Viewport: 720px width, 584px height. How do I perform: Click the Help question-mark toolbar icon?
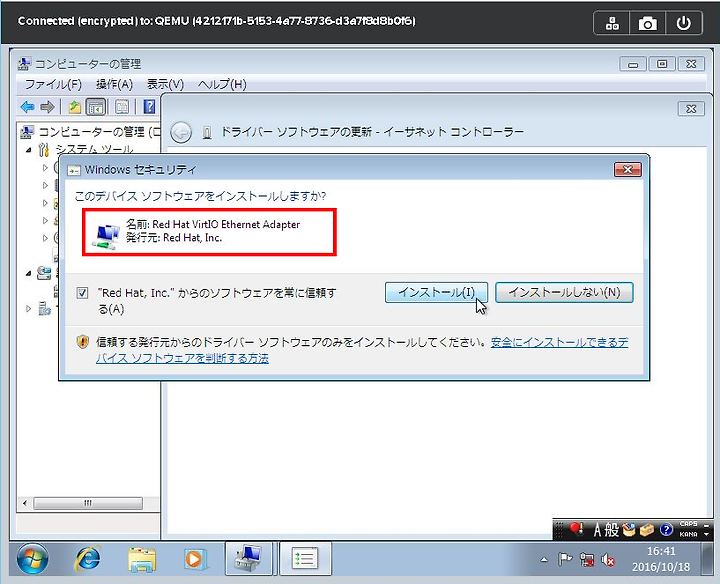149,107
